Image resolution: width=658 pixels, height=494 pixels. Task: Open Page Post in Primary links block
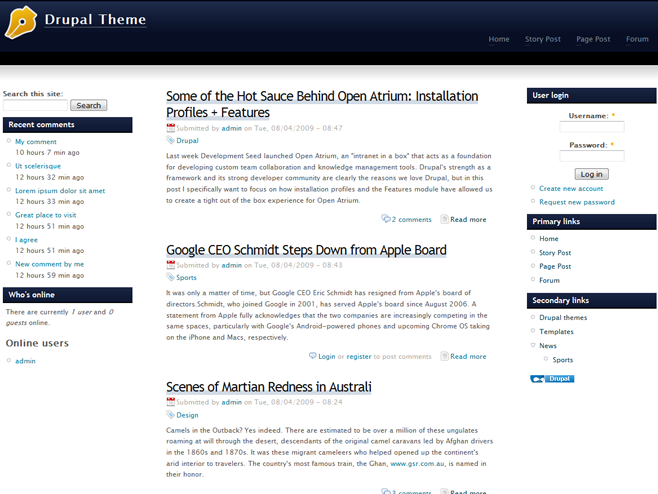point(555,266)
